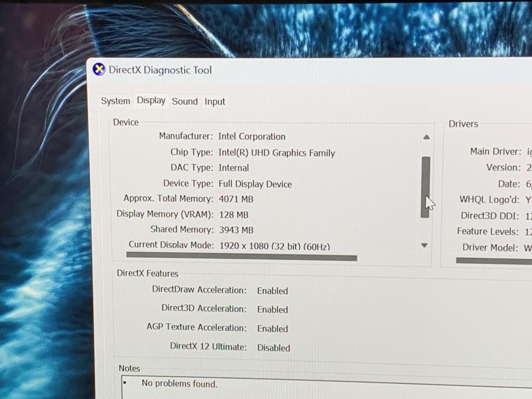Select the 128 MB VRAM value
Viewport: 532px width, 399px height.
(x=234, y=215)
